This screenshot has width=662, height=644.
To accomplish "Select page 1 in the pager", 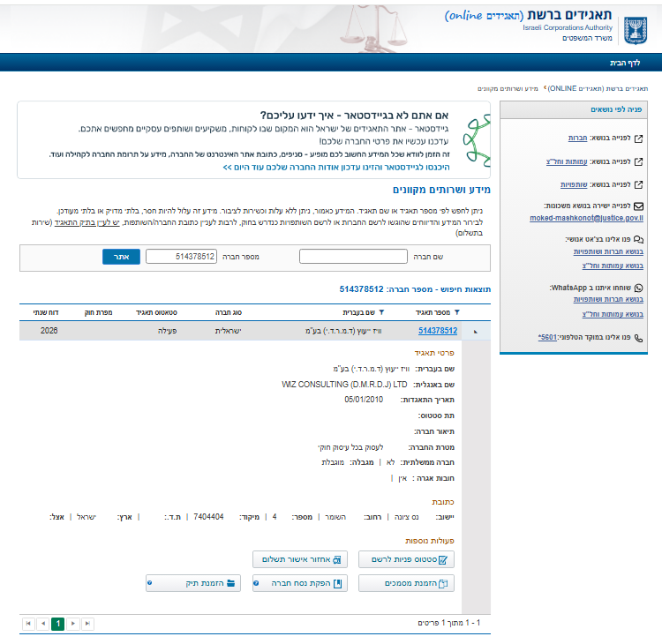I will [x=57, y=623].
